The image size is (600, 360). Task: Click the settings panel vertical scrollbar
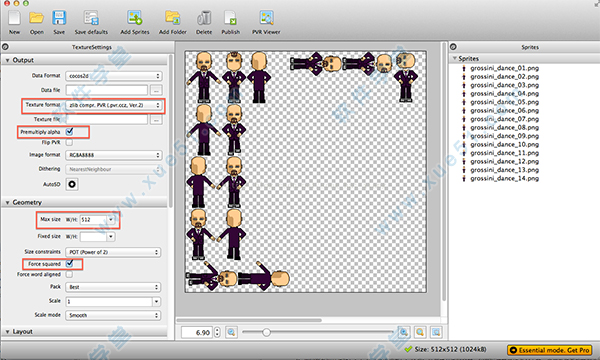coord(170,132)
